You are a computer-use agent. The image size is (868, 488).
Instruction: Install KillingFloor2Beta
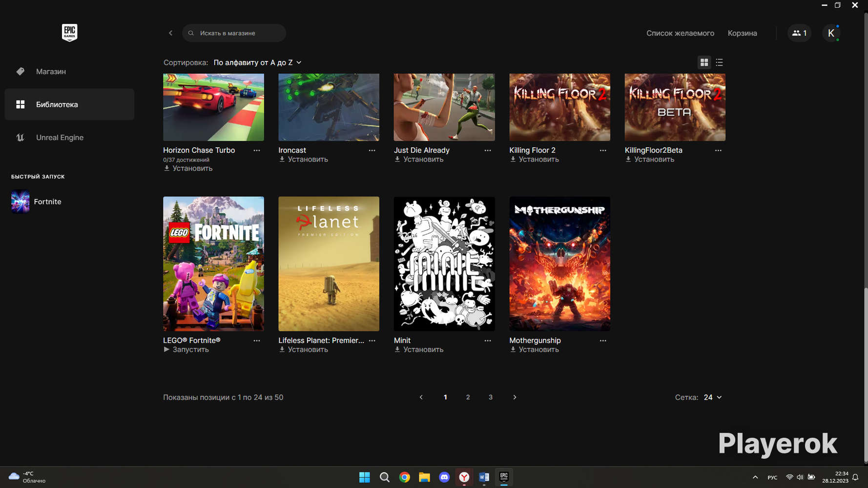[x=650, y=160]
